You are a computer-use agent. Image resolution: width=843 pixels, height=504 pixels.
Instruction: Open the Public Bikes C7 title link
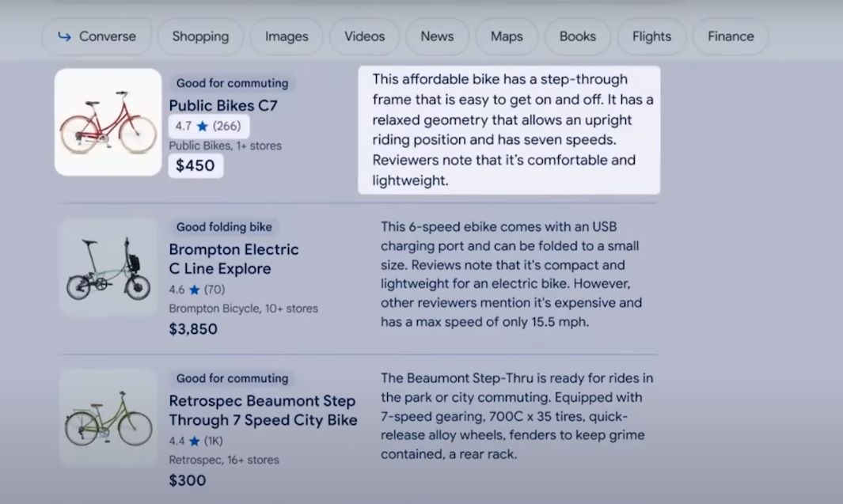click(223, 105)
